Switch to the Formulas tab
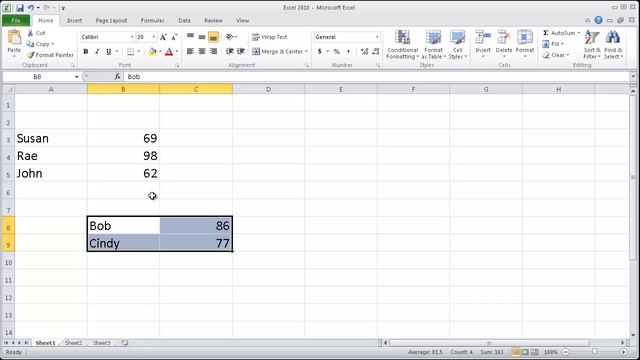640x360 pixels. coord(152,20)
